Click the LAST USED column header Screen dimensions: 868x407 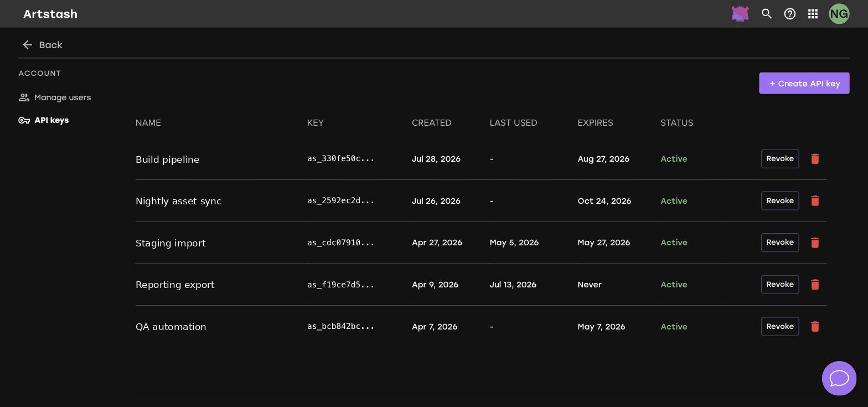click(x=514, y=123)
